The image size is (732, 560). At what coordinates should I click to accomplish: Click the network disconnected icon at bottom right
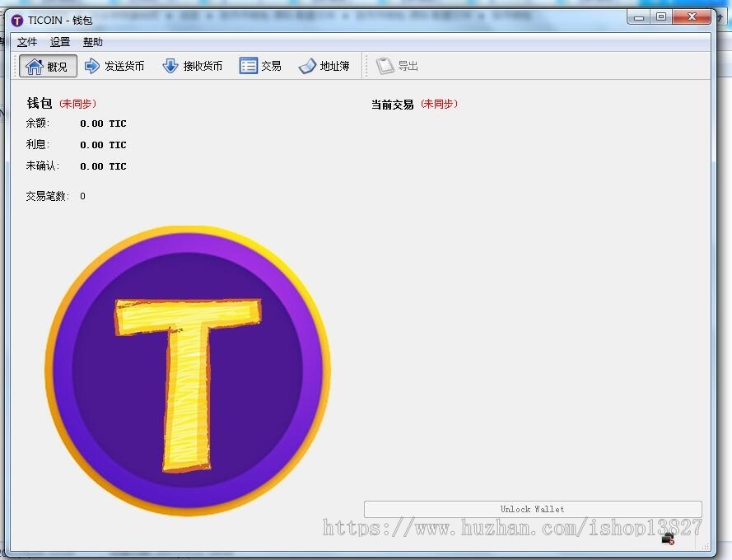coord(666,537)
